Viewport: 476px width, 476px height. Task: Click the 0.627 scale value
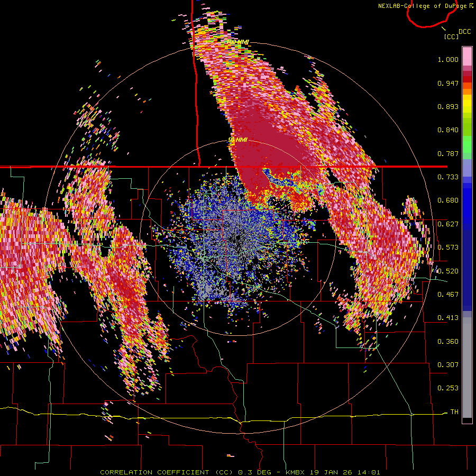[448, 224]
